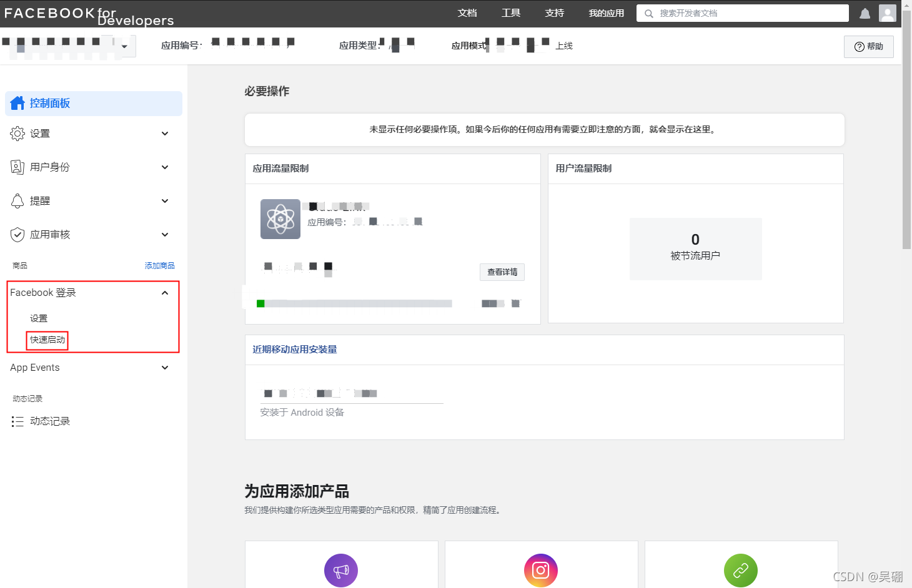Viewport: 912px width, 588px height.
Task: Open the user profile avatar
Action: pos(888,13)
